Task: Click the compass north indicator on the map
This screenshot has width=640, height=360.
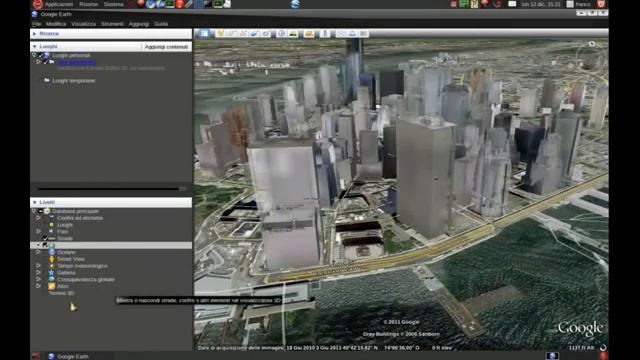Action: click(x=592, y=43)
